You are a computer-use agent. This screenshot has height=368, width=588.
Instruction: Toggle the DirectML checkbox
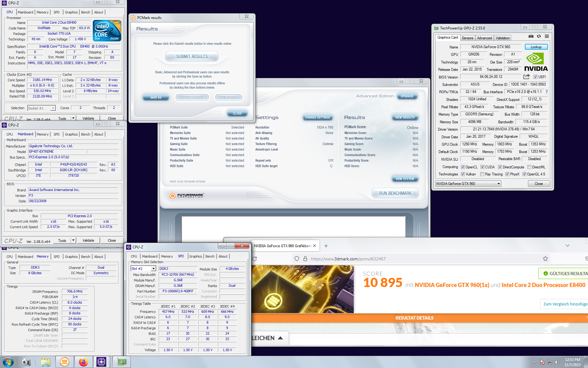point(529,167)
